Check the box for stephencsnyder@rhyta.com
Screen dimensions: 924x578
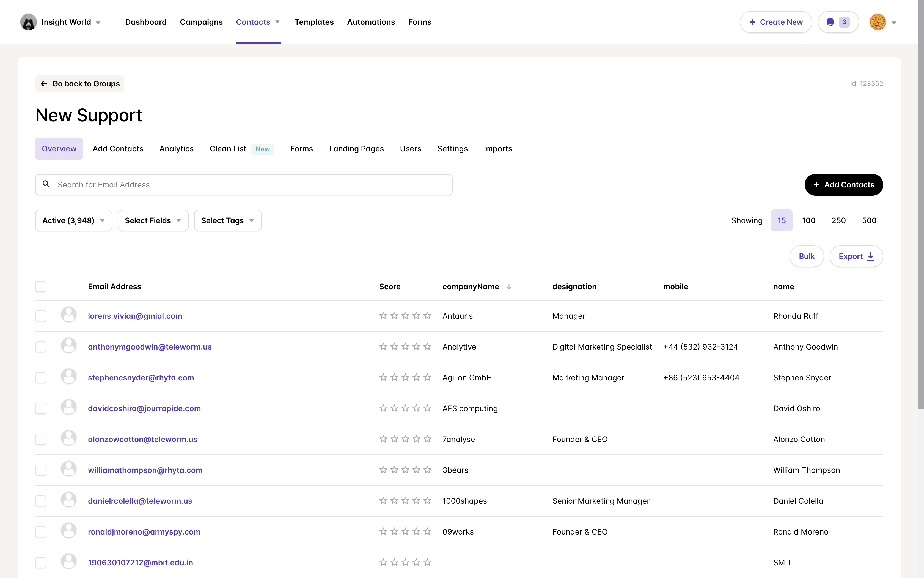coord(41,377)
